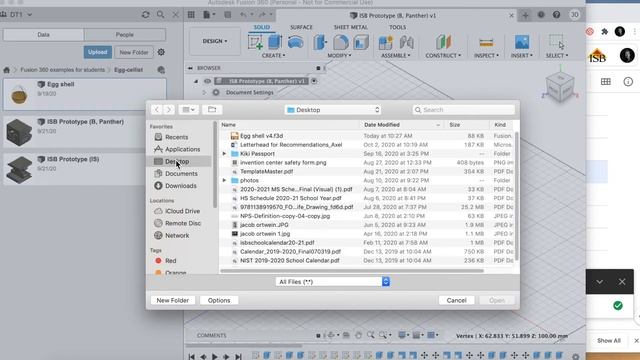Select the Fillet modify tool
The height and width of the screenshot is (360, 640).
click(x=340, y=42)
